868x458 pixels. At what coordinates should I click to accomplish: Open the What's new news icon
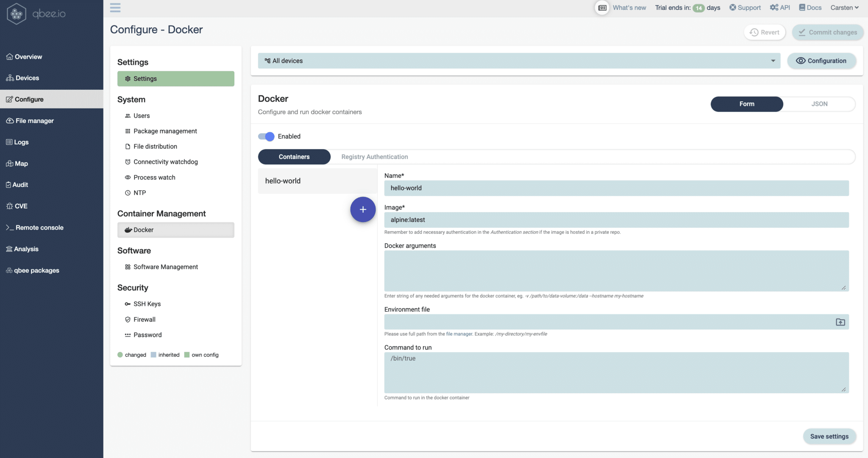pos(602,8)
